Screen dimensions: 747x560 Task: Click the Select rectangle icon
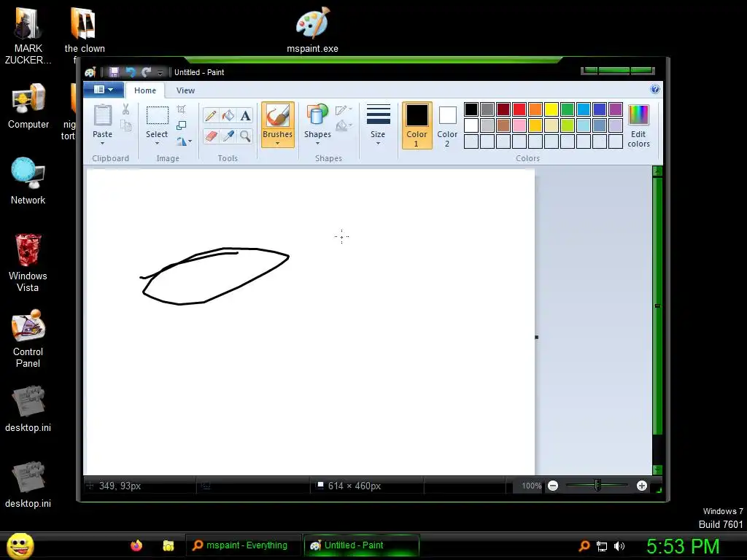coord(157,116)
